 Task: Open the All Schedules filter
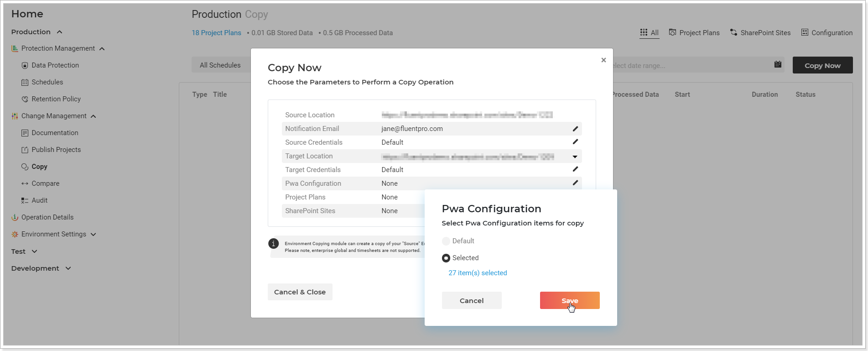(x=221, y=65)
